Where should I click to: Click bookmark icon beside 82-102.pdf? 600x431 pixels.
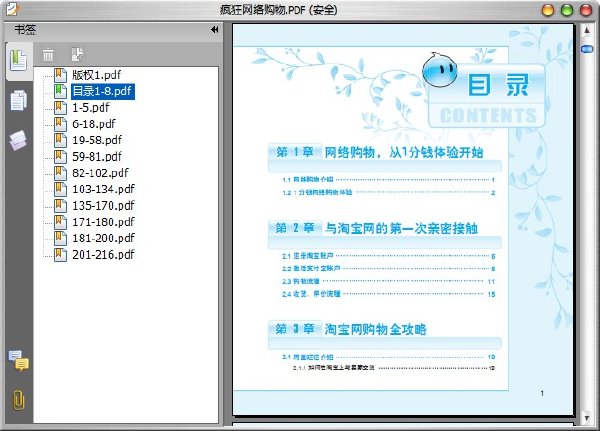(x=60, y=173)
